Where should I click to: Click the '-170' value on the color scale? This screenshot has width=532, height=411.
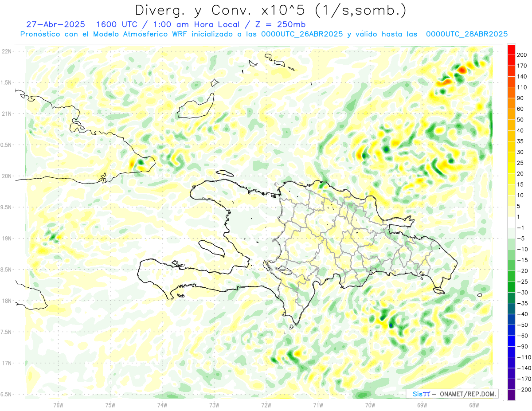[x=524, y=379]
